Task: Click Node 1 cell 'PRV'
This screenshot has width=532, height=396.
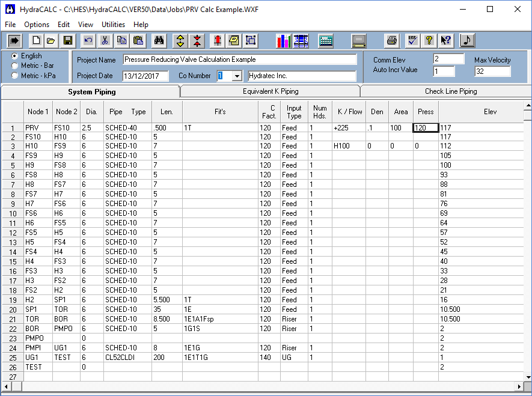Action: (38, 128)
